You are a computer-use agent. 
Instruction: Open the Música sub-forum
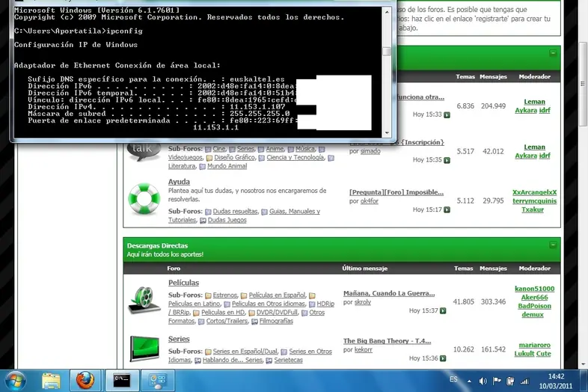[305, 149]
